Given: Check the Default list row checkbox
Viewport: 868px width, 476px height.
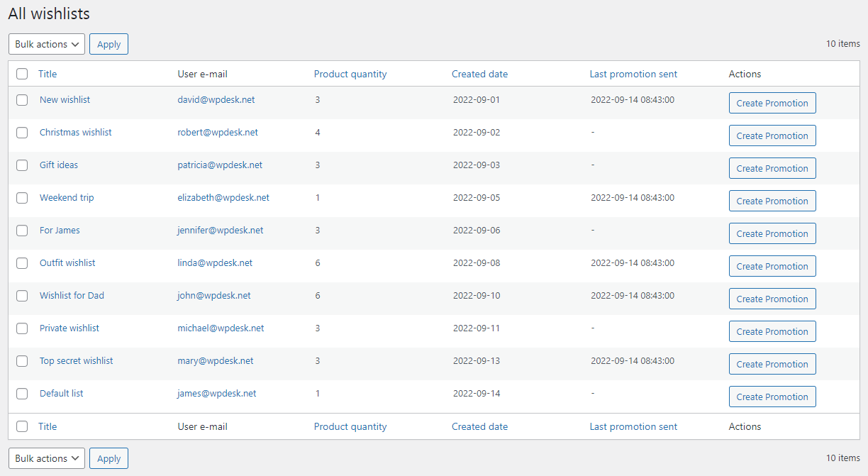Looking at the screenshot, I should pos(22,394).
